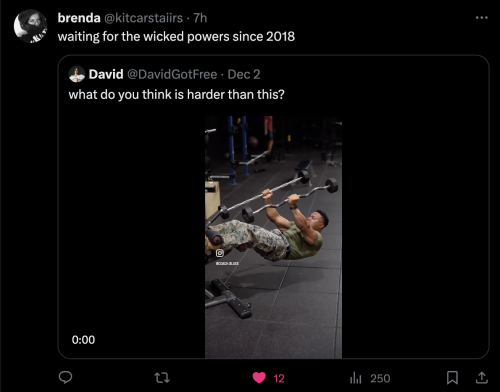Go to brenda's profile via display name
500x392 pixels.
click(x=79, y=18)
